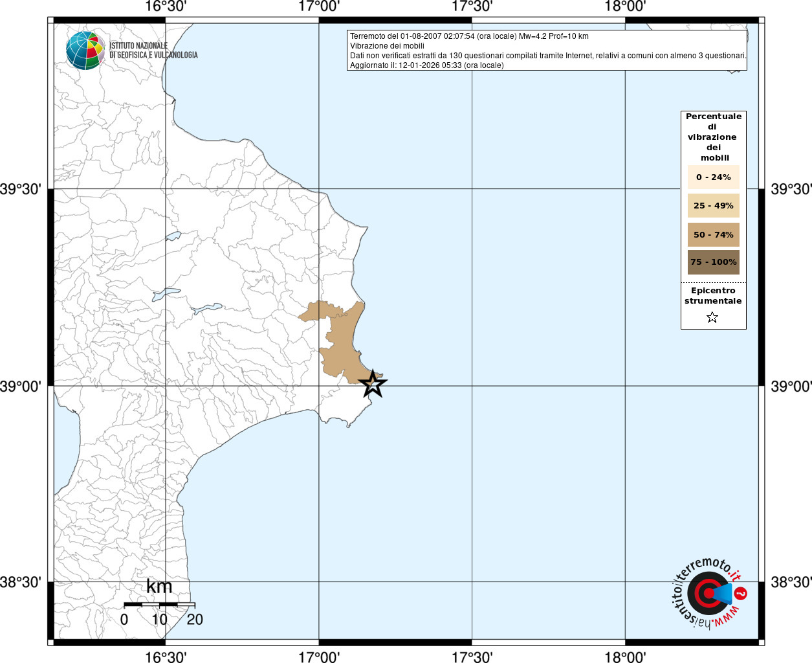The height and width of the screenshot is (663, 812).
Task: Click the 'Aggiornato il: 12-01-2026' line
Action: pos(426,65)
